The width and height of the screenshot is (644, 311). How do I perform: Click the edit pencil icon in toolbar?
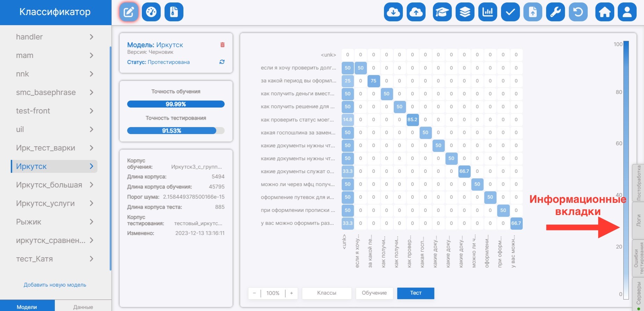129,12
